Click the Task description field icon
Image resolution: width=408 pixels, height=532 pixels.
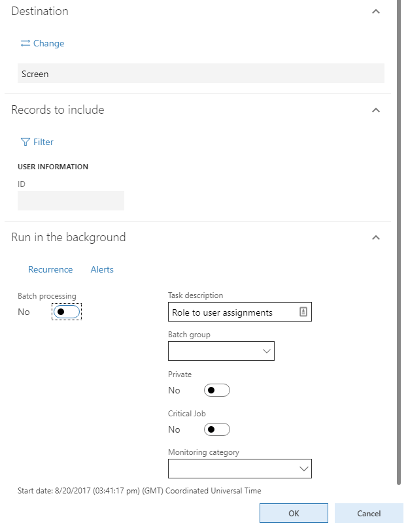click(303, 312)
